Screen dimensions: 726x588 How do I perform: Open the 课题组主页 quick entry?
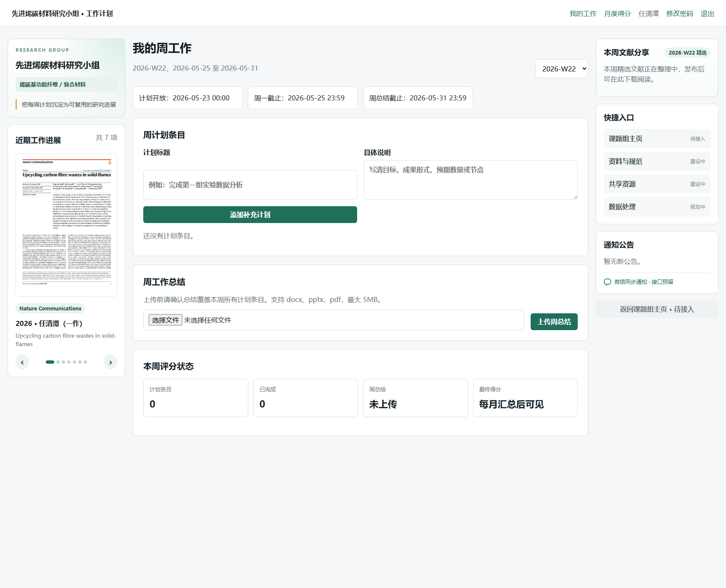click(657, 139)
